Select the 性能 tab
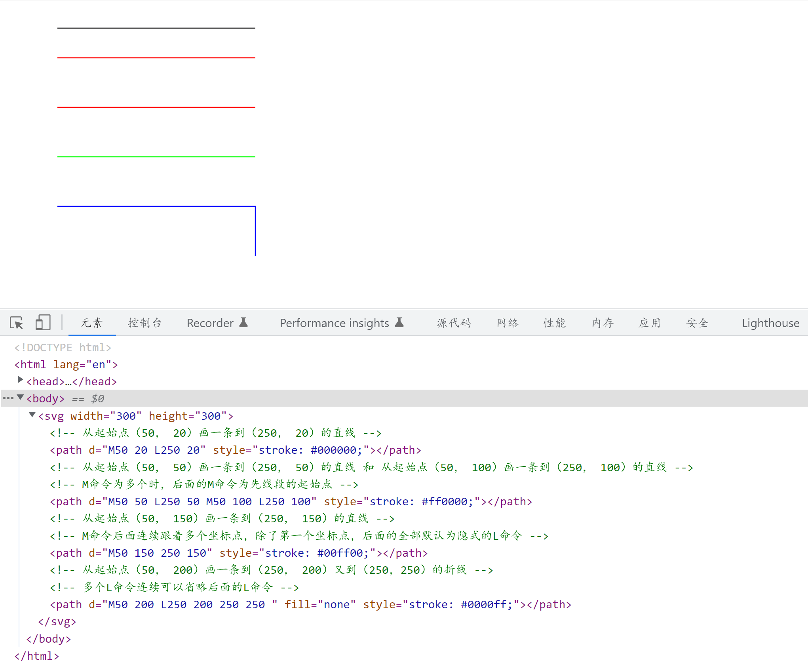Image resolution: width=808 pixels, height=672 pixels. [555, 323]
